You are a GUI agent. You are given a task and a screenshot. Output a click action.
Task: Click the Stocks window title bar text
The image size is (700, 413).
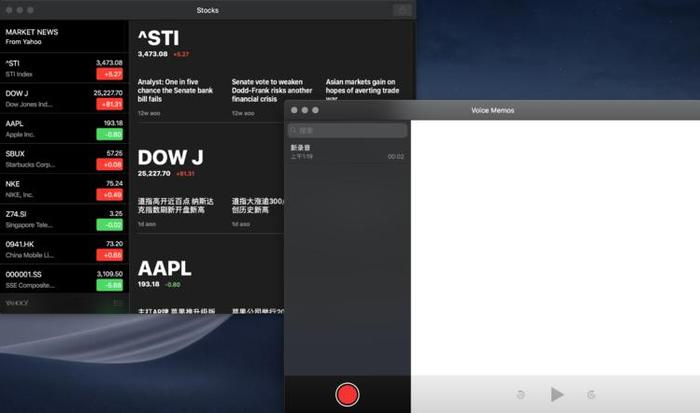208,10
